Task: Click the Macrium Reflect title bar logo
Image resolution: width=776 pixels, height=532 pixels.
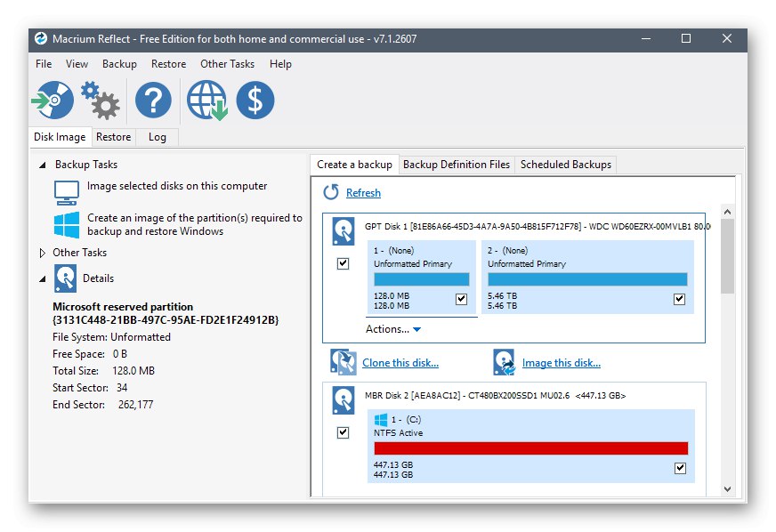Action: 41,38
